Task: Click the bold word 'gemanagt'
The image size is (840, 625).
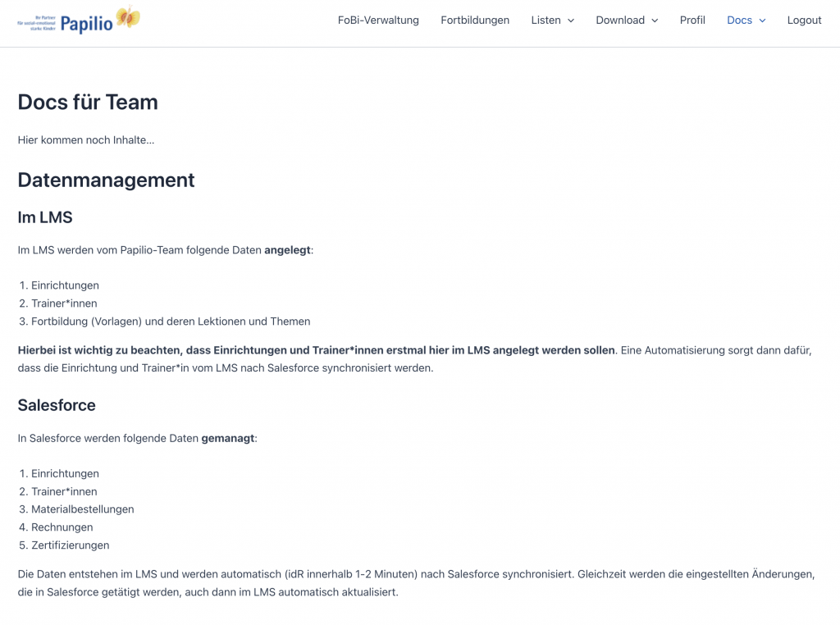Action: click(x=228, y=438)
